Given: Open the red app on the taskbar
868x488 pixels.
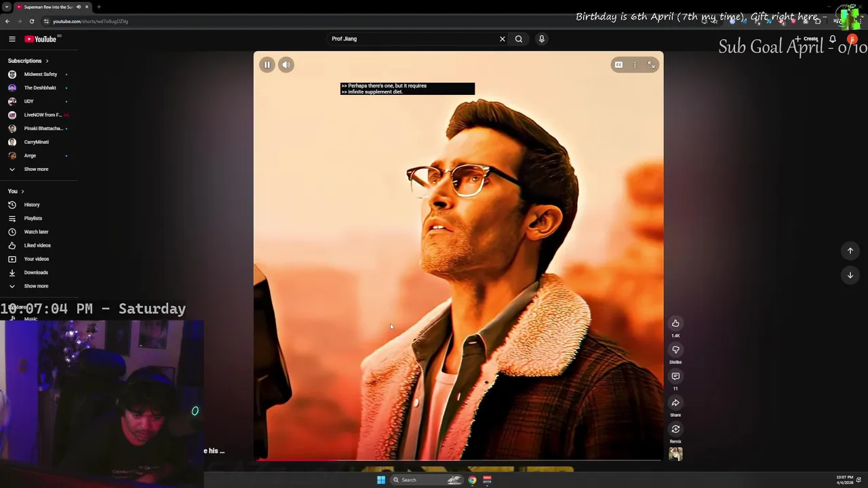Looking at the screenshot, I should 487,480.
